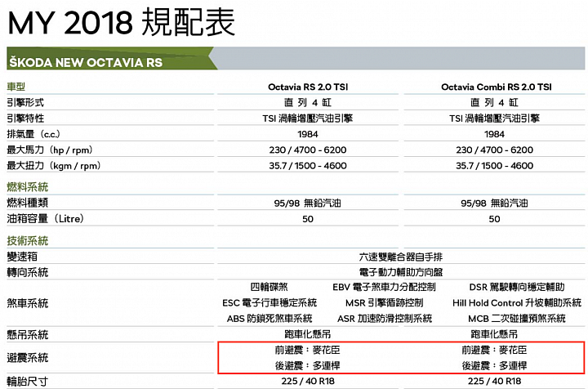This screenshot has width=588, height=389.
Task: Click the '燃料種類' row label
Action: pyautogui.click(x=28, y=203)
